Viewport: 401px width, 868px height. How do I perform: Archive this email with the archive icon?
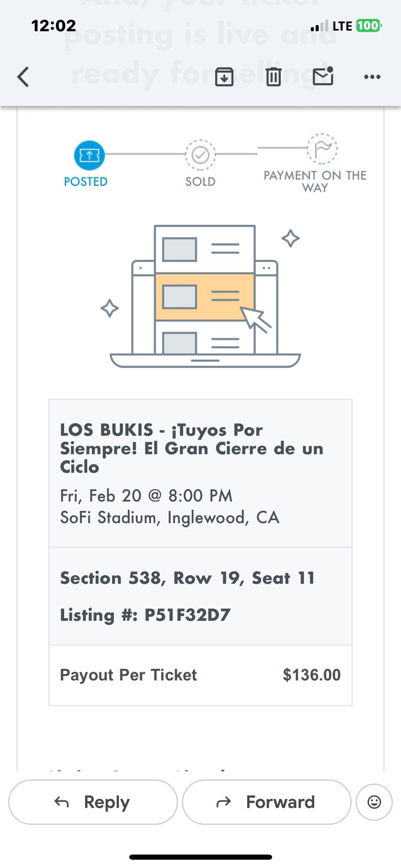[224, 76]
